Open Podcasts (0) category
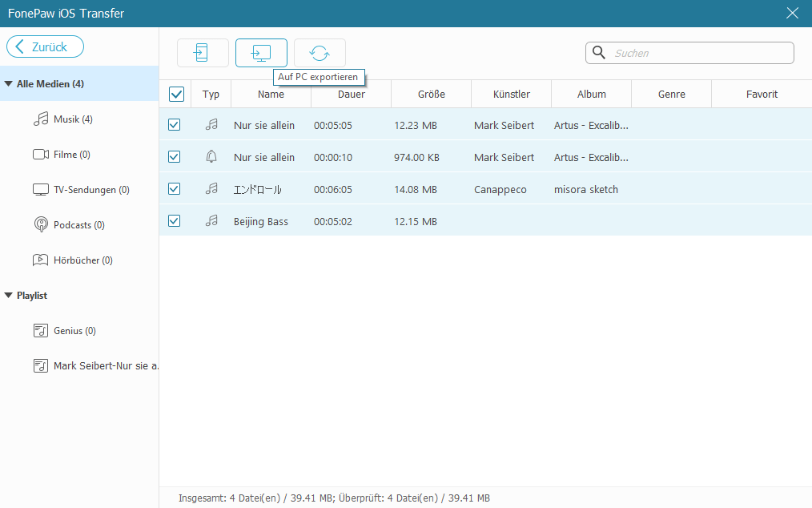 tap(79, 225)
